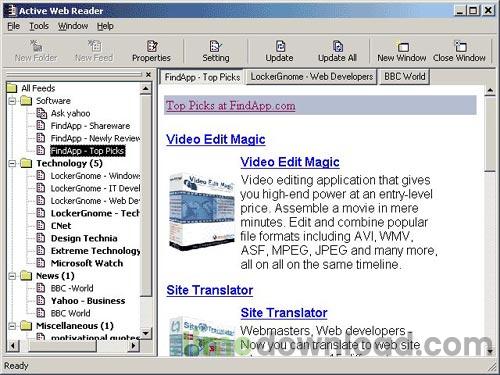Open the first Site Translator heading link
Screen dimensions: 500x375
pos(210,290)
